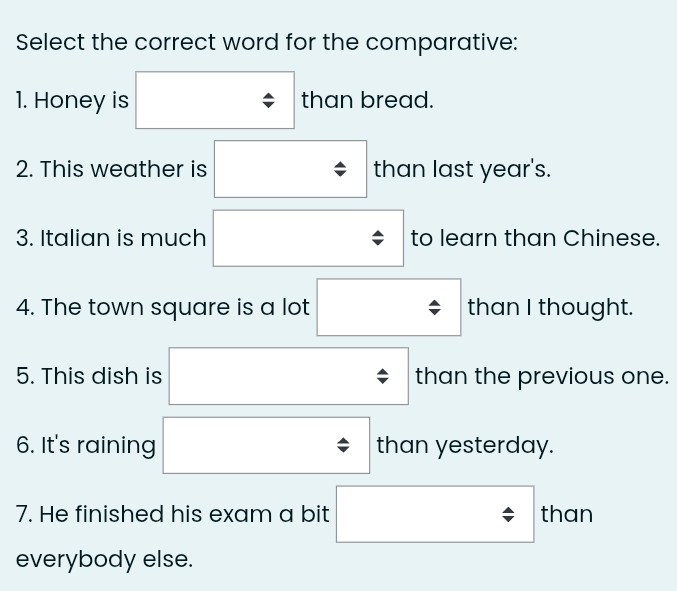Click the text 'than the previous one.'
Screen dimensions: 677x591
(541, 376)
